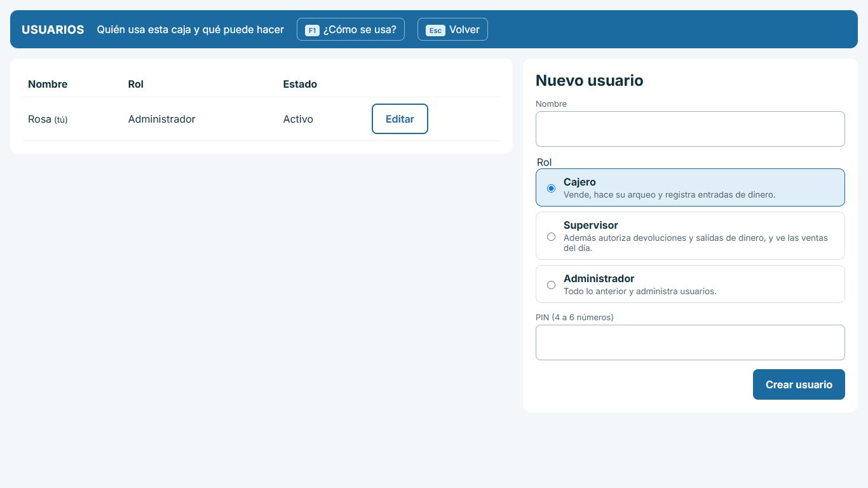Click the Supervisor role description text
The width and height of the screenshot is (868, 488).
click(696, 243)
